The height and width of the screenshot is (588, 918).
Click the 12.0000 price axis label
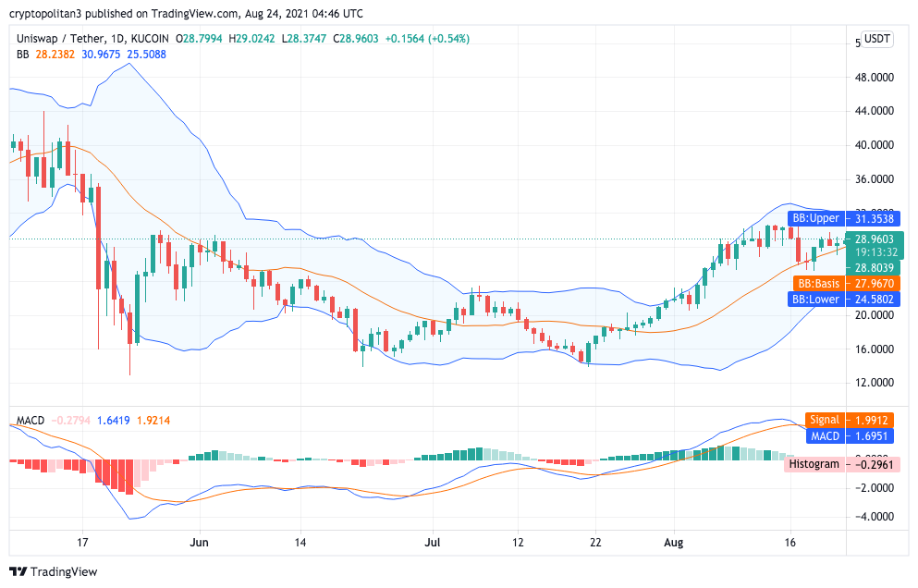[875, 383]
